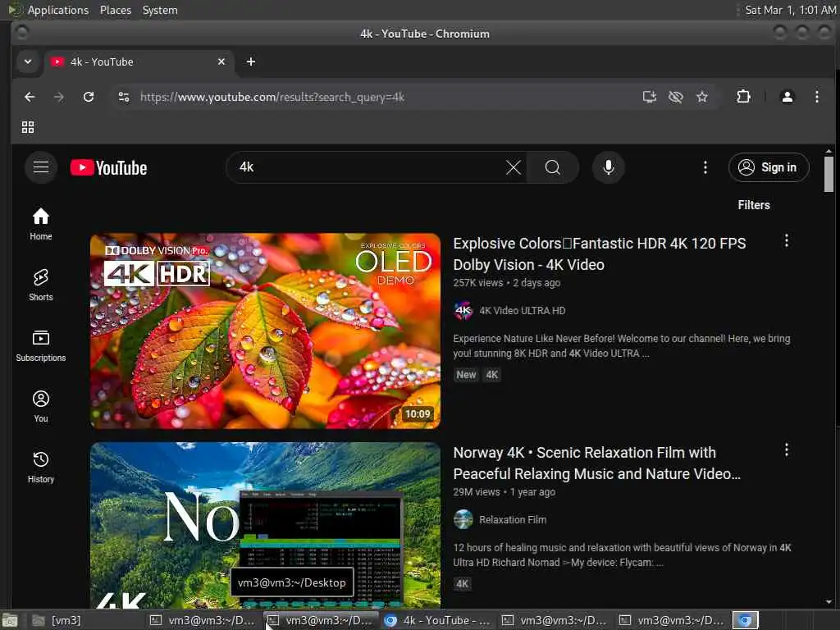Open the Places menu

tap(115, 10)
